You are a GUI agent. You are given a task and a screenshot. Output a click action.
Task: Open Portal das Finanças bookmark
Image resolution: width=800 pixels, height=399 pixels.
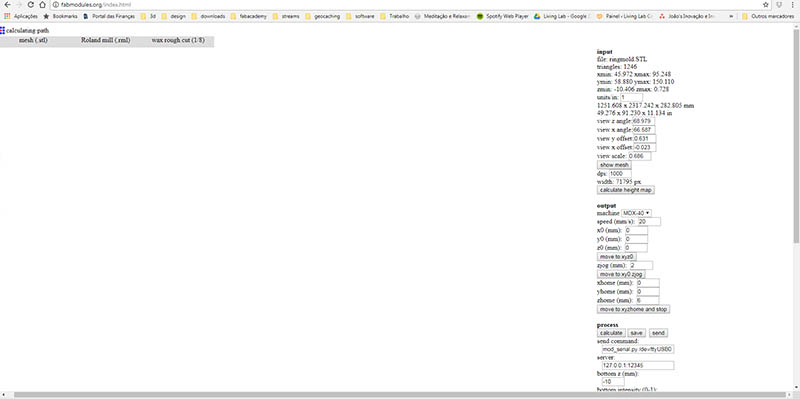click(x=109, y=16)
